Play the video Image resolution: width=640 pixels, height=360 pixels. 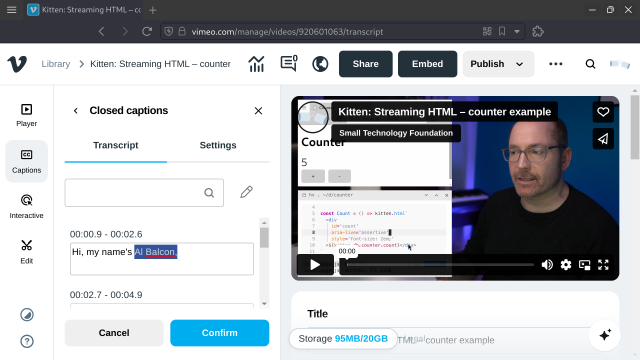pyautogui.click(x=315, y=265)
